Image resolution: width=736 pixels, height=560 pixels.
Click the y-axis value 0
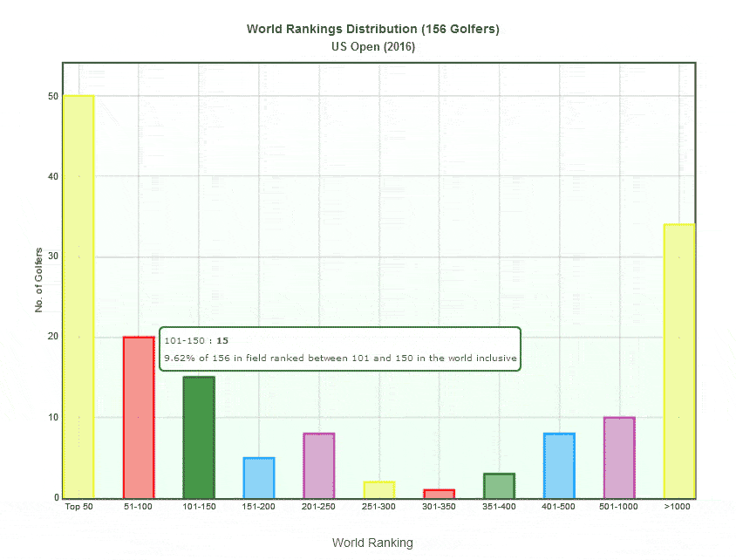click(57, 497)
